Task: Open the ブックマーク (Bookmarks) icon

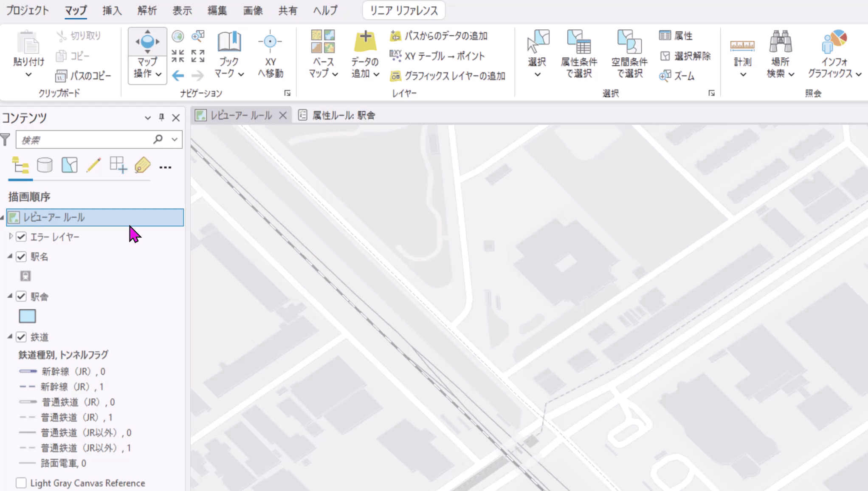Action: (x=229, y=42)
